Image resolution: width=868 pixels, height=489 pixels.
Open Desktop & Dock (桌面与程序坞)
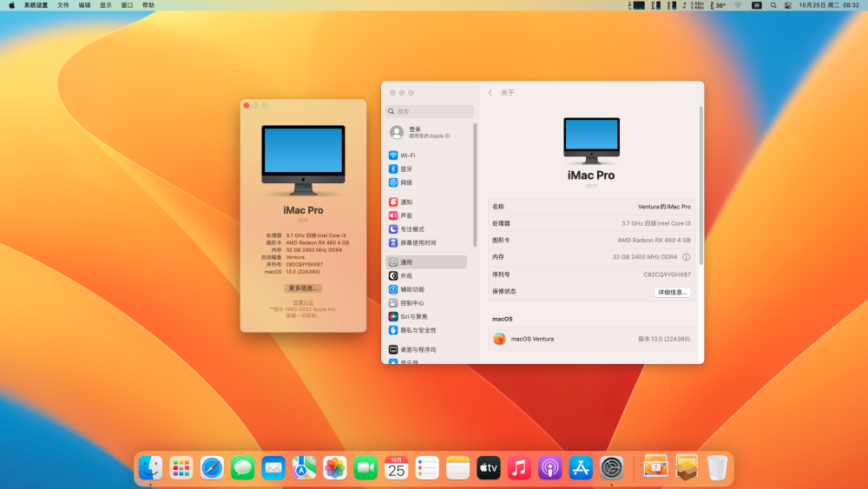coord(426,349)
